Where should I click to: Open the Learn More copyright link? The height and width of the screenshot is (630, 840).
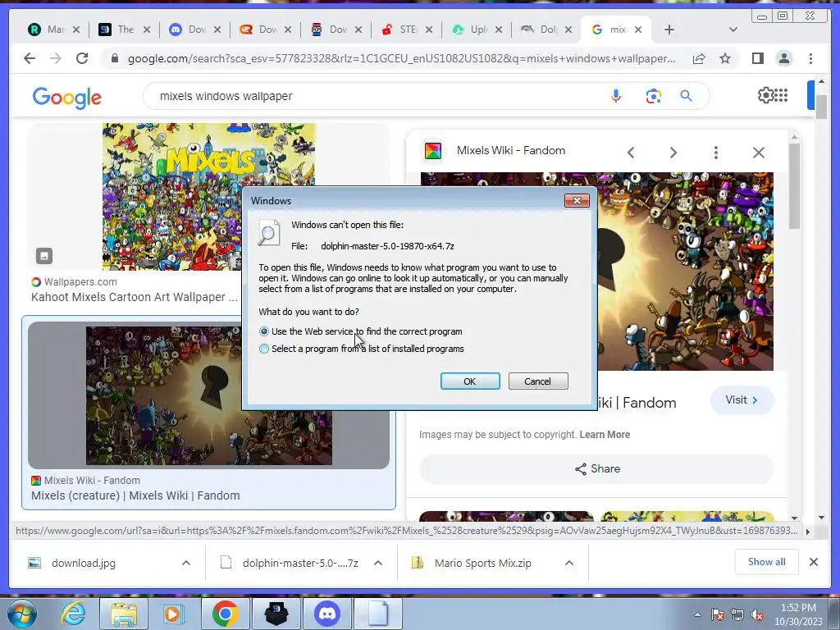[605, 435]
